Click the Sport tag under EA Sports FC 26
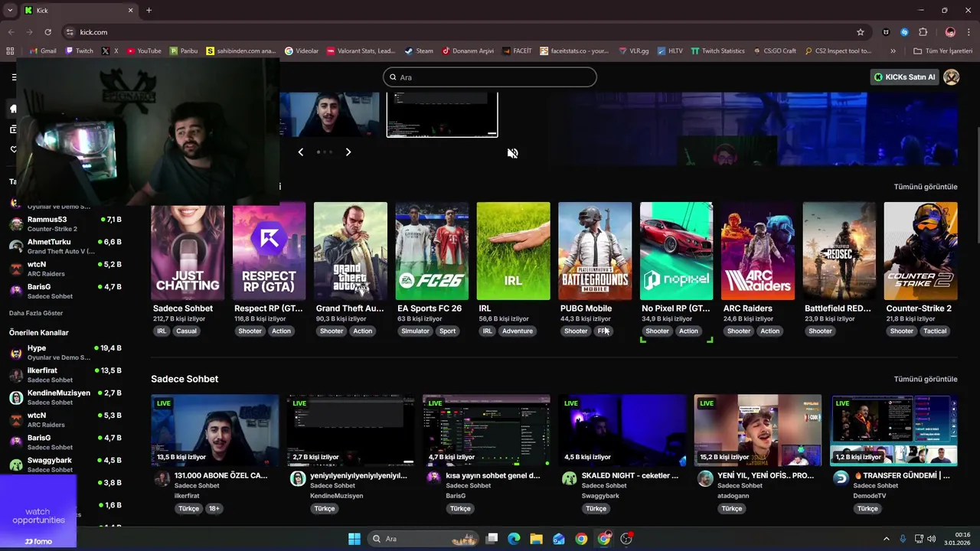 [448, 331]
